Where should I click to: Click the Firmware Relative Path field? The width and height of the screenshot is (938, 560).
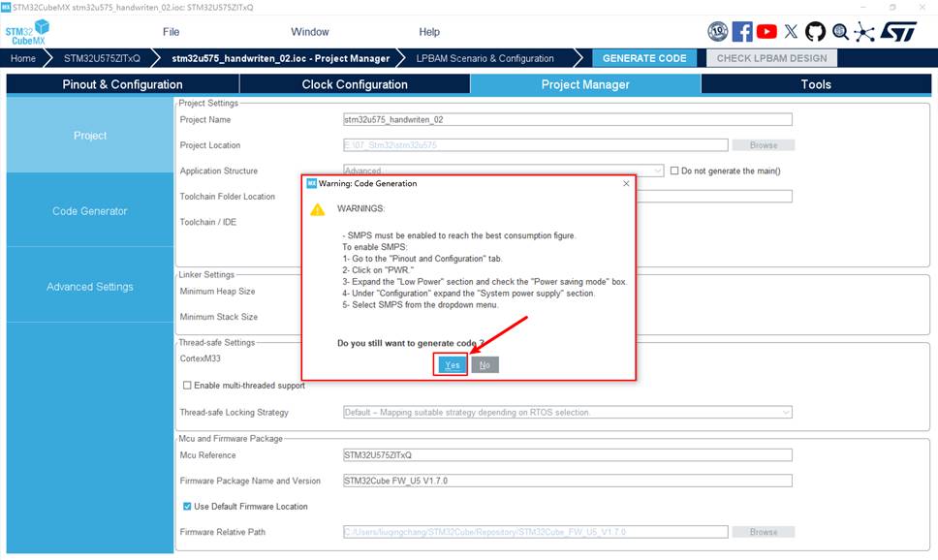(x=536, y=532)
